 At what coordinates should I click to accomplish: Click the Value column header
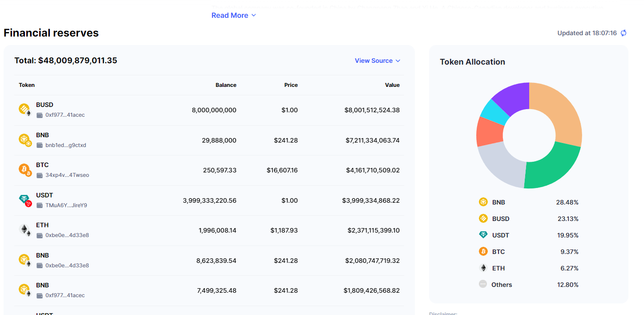coord(393,85)
